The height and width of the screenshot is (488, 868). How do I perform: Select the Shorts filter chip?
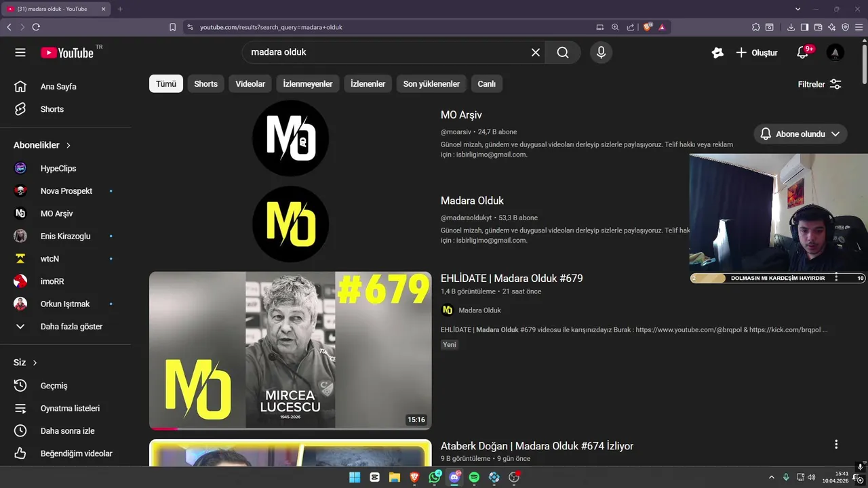[206, 84]
